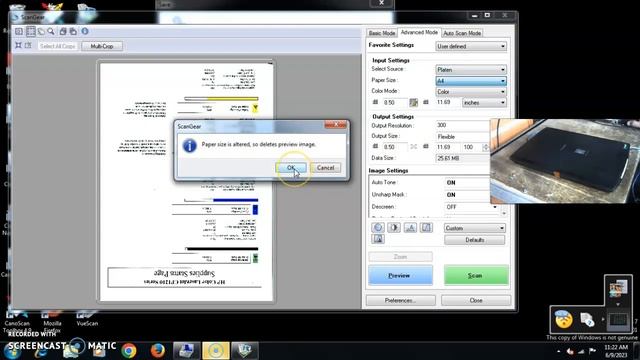This screenshot has width=640, height=360.
Task: Close the paper size alert dialog
Action: click(x=336, y=124)
